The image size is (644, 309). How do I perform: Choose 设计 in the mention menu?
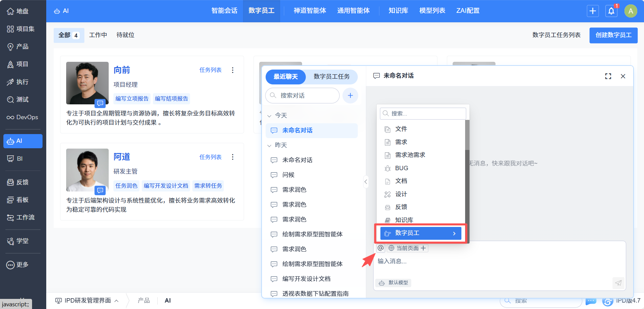point(421,194)
